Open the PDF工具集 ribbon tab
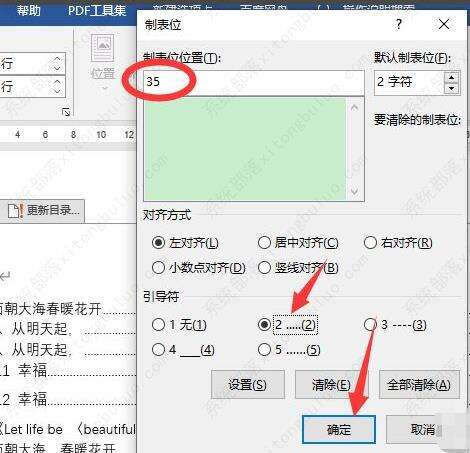Image resolution: width=470 pixels, height=453 pixels. [x=97, y=10]
